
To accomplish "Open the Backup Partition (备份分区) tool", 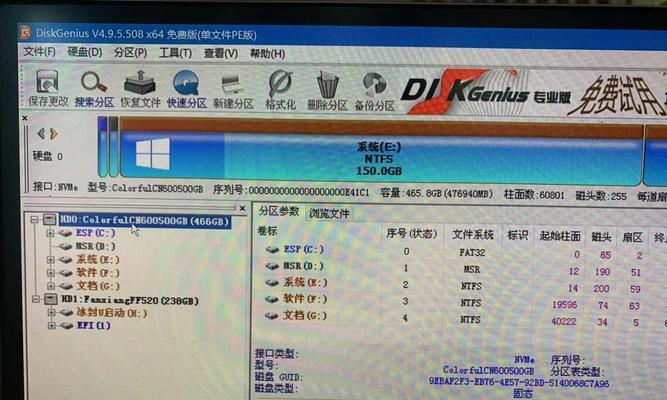I will coord(375,92).
